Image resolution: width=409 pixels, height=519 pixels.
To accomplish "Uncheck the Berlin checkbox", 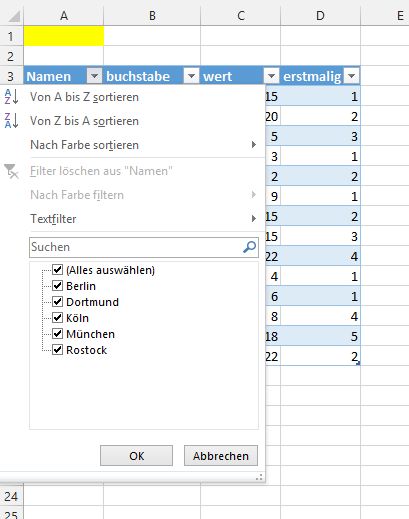I will pyautogui.click(x=58, y=285).
